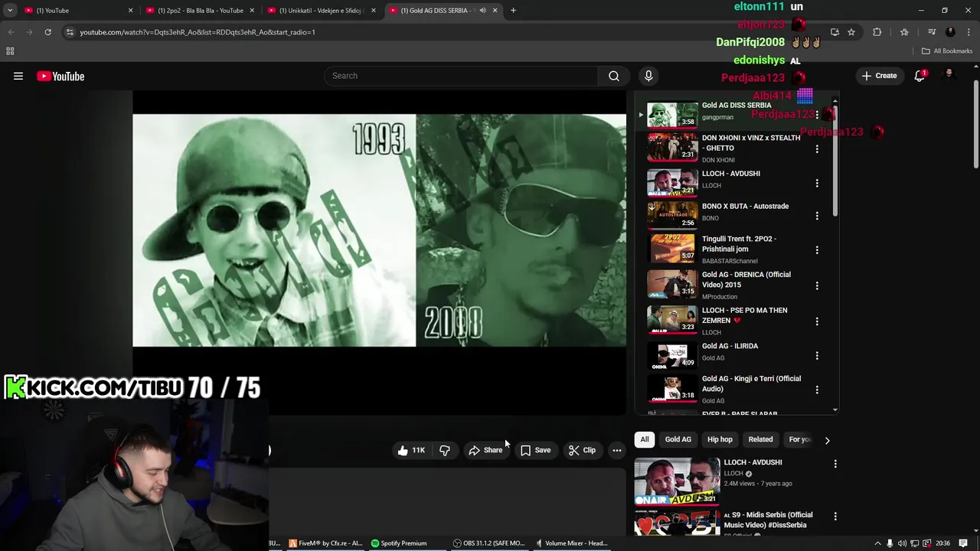Open YouTube notifications bell

pos(920,76)
